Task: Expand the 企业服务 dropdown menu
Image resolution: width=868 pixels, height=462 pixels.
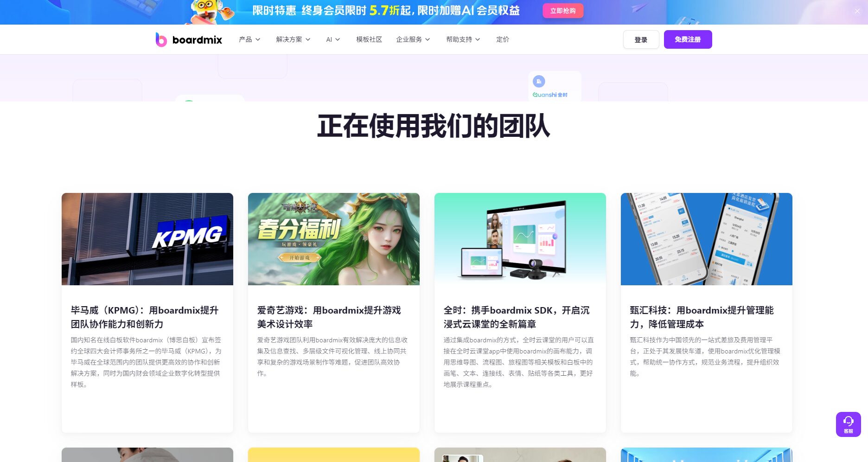Action: point(413,39)
